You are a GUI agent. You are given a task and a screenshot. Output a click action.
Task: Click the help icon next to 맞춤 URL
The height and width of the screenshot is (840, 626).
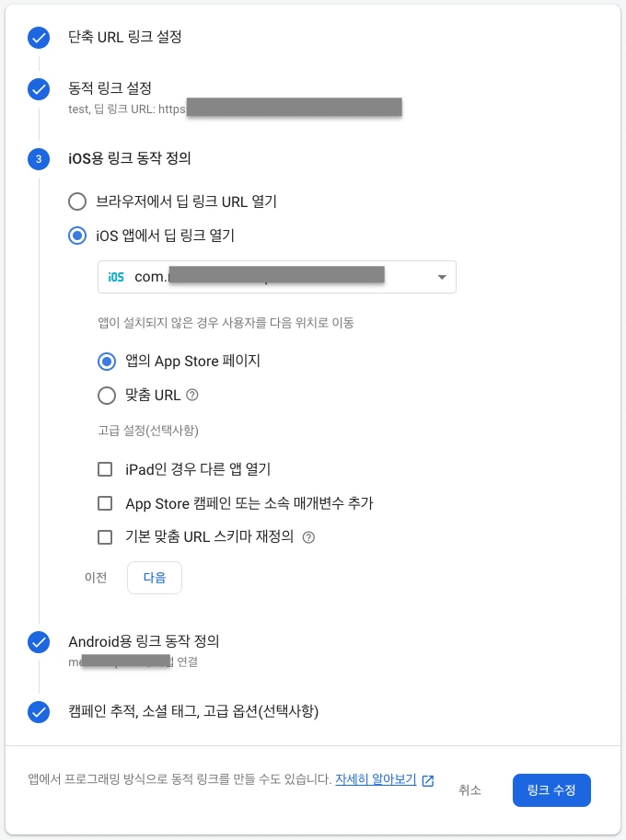click(x=192, y=396)
